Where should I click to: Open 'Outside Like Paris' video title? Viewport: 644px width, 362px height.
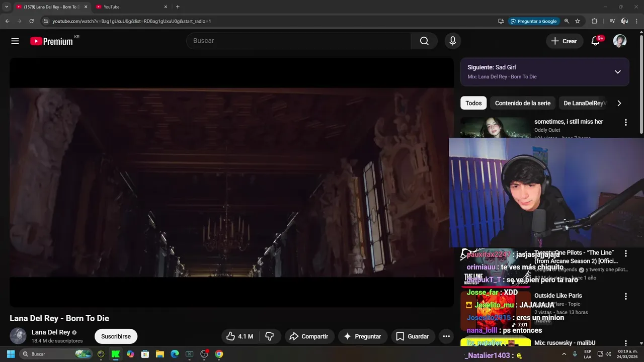point(558,296)
